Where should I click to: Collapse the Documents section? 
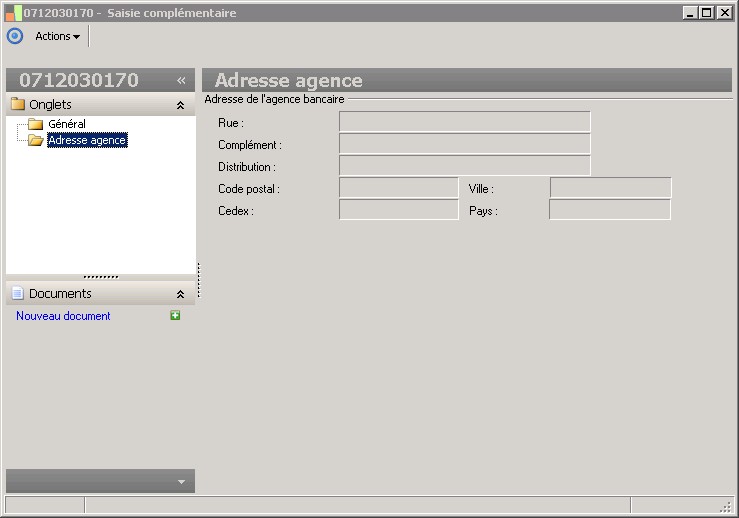pos(180,294)
